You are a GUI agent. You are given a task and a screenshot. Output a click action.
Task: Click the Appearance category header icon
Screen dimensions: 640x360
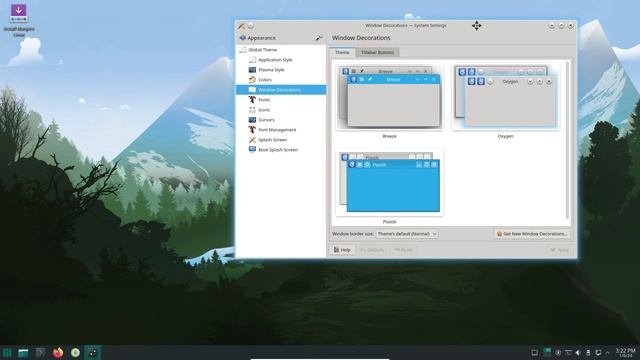pos(242,38)
